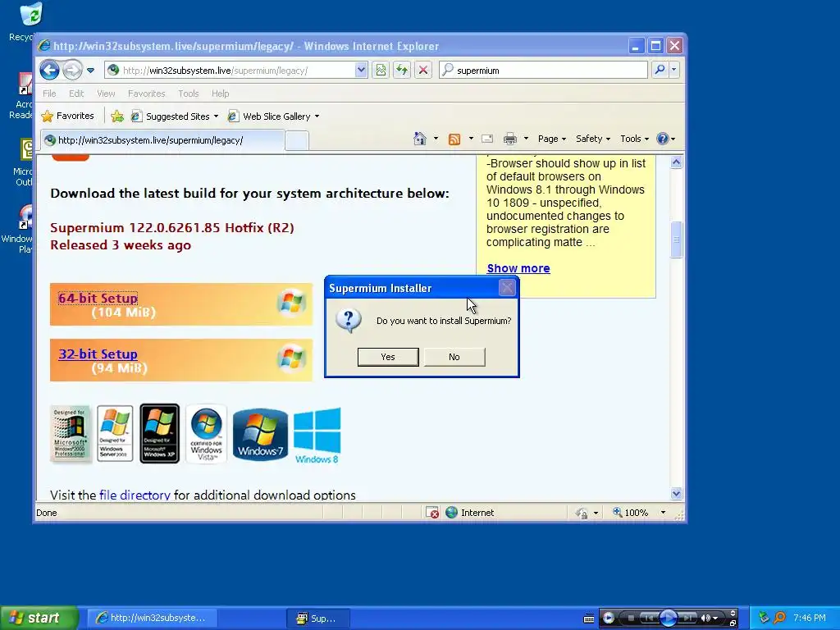Click the Read Mail envelope icon
This screenshot has width=840, height=630.
click(x=487, y=139)
